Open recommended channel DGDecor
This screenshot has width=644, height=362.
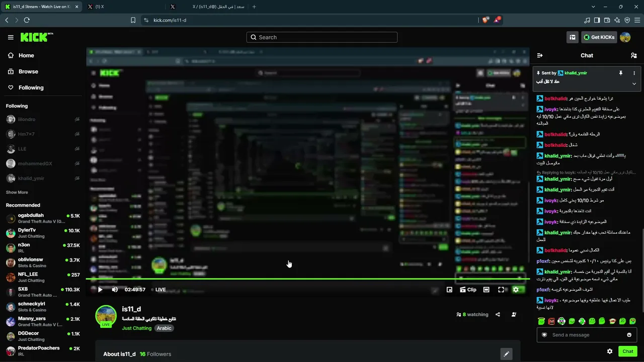[x=43, y=336]
